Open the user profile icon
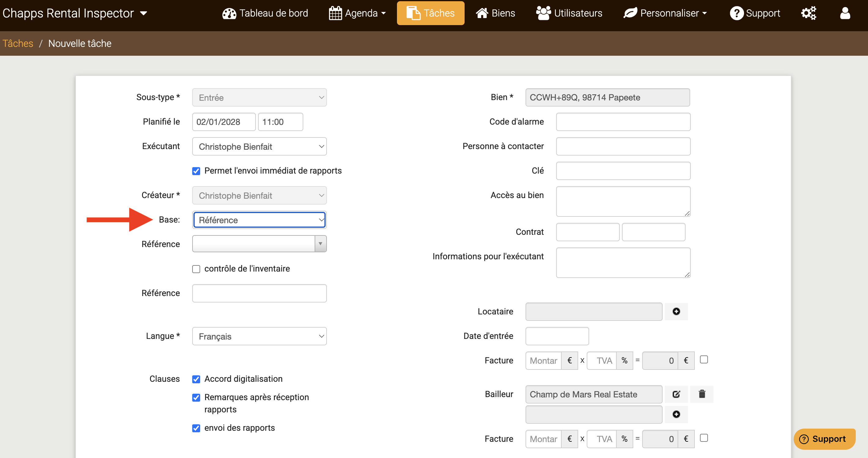This screenshot has height=458, width=868. tap(845, 13)
